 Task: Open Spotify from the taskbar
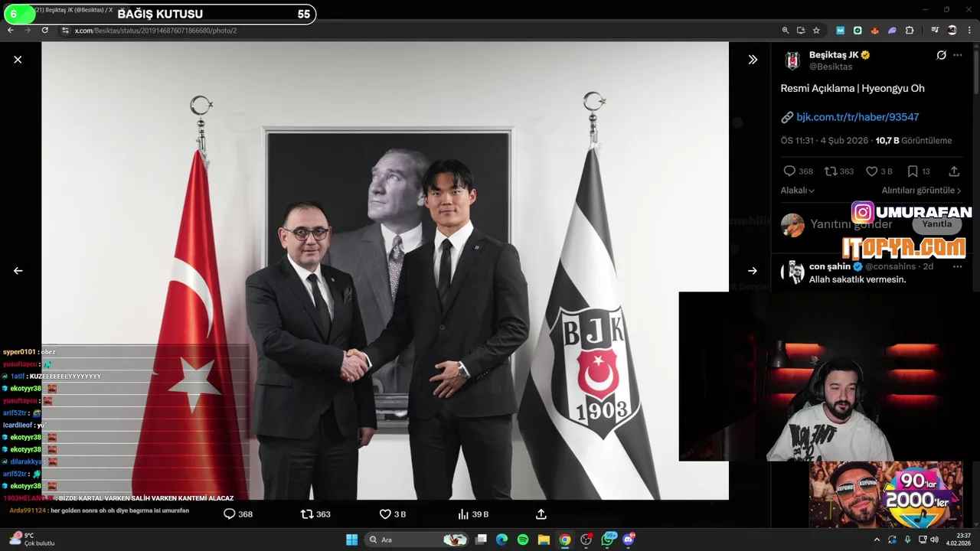(523, 540)
